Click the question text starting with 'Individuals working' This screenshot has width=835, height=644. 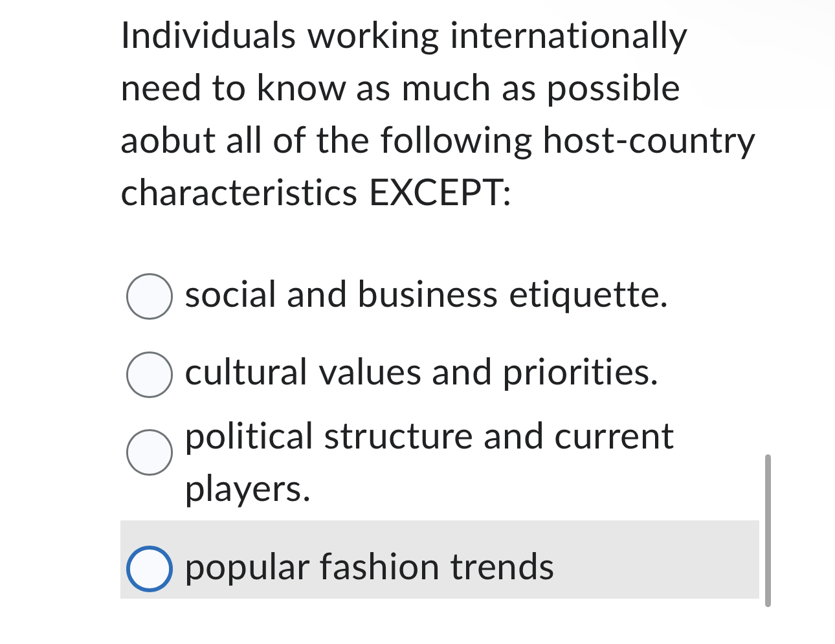[403, 36]
